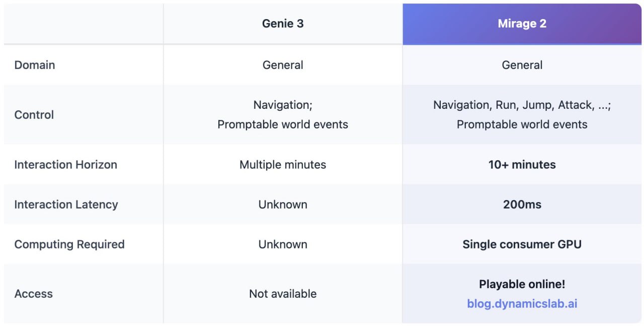
Task: Click the "Not available" cell
Action: (x=283, y=294)
